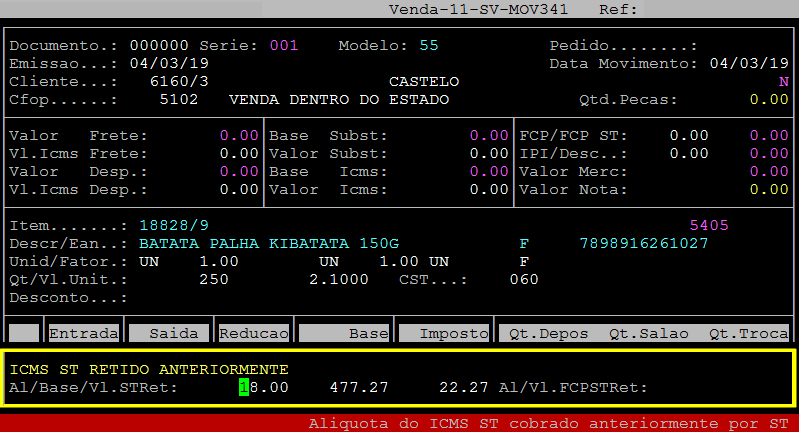Screen dimensions: 799x432
Task: Select the 477.27 ST base value
Action: (x=359, y=387)
